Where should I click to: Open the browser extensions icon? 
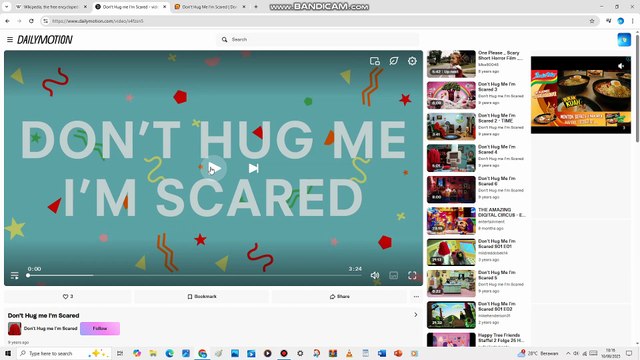pyautogui.click(x=608, y=21)
